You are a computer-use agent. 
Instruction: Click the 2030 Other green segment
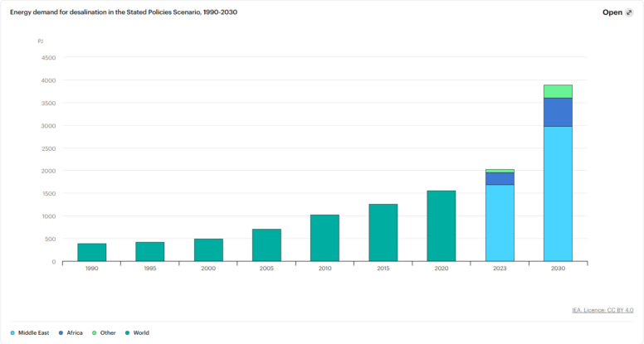[558, 91]
